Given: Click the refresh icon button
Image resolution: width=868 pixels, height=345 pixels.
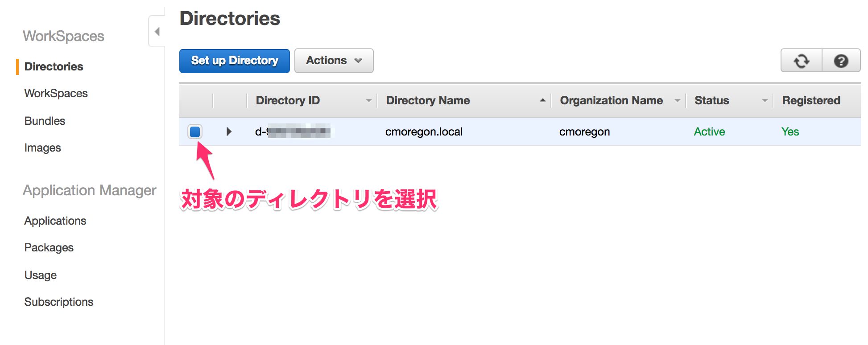Looking at the screenshot, I should (801, 61).
